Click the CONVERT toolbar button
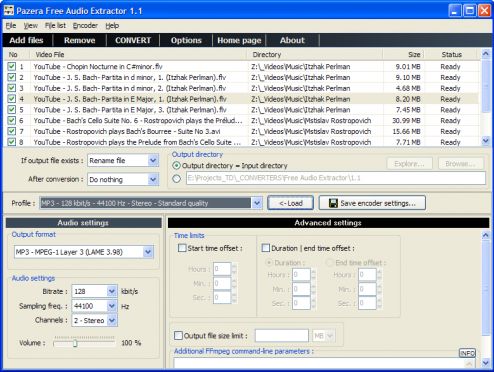Screen dimensions: 494x372 [133, 40]
